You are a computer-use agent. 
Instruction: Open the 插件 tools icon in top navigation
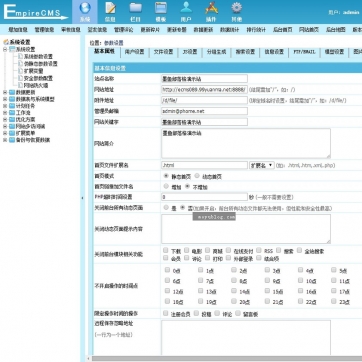[211, 8]
